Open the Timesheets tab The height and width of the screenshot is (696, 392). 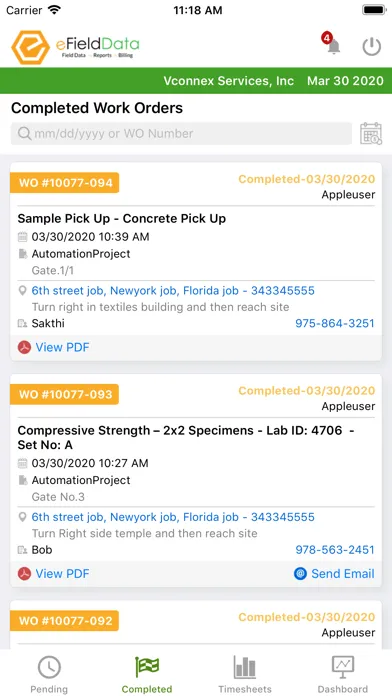pyautogui.click(x=245, y=674)
